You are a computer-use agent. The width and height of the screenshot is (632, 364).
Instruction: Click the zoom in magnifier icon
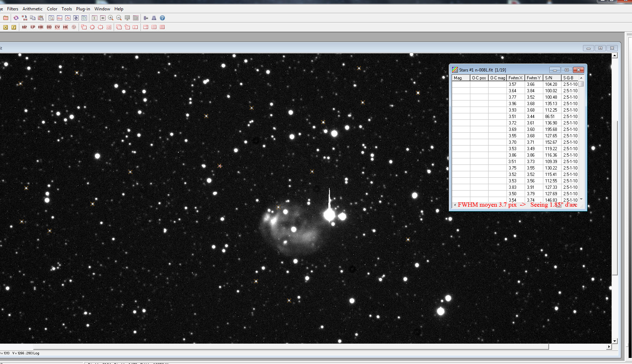point(111,18)
